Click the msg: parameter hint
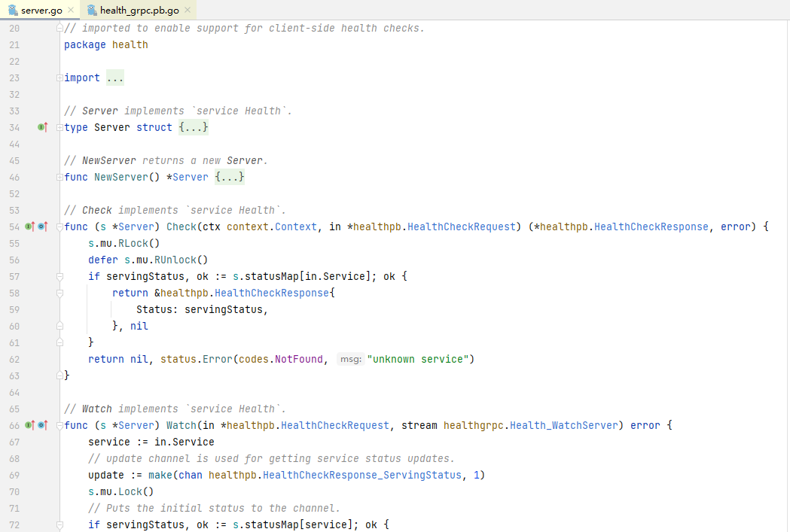The image size is (790, 532). point(350,360)
